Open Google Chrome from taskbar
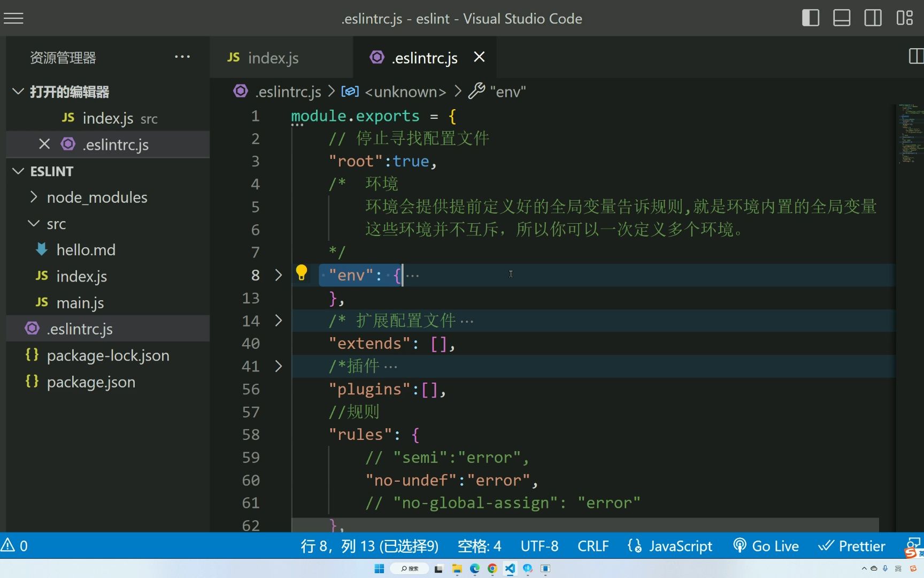The height and width of the screenshot is (578, 924). coord(492,568)
